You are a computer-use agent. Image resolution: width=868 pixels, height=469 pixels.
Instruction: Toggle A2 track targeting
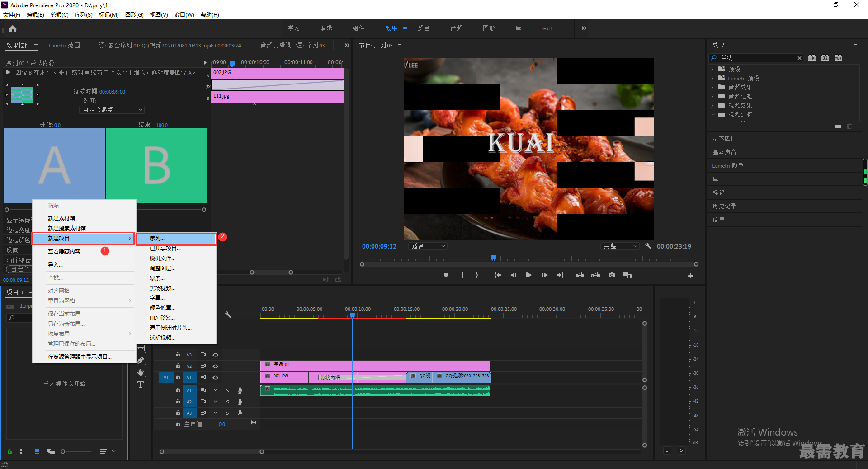coord(189,402)
